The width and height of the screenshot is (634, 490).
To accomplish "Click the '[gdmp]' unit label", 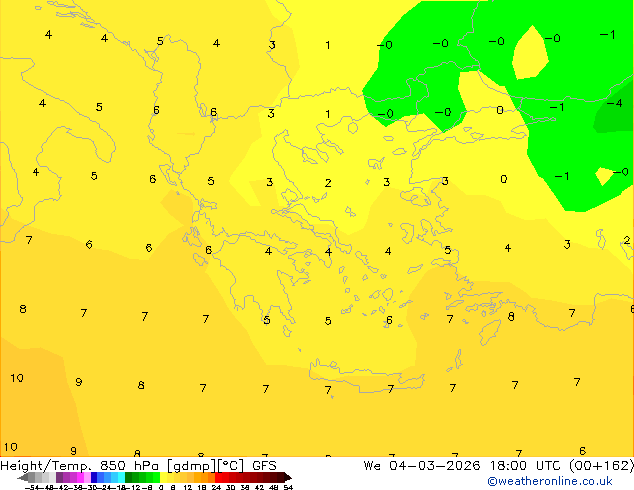I will pos(192,466).
